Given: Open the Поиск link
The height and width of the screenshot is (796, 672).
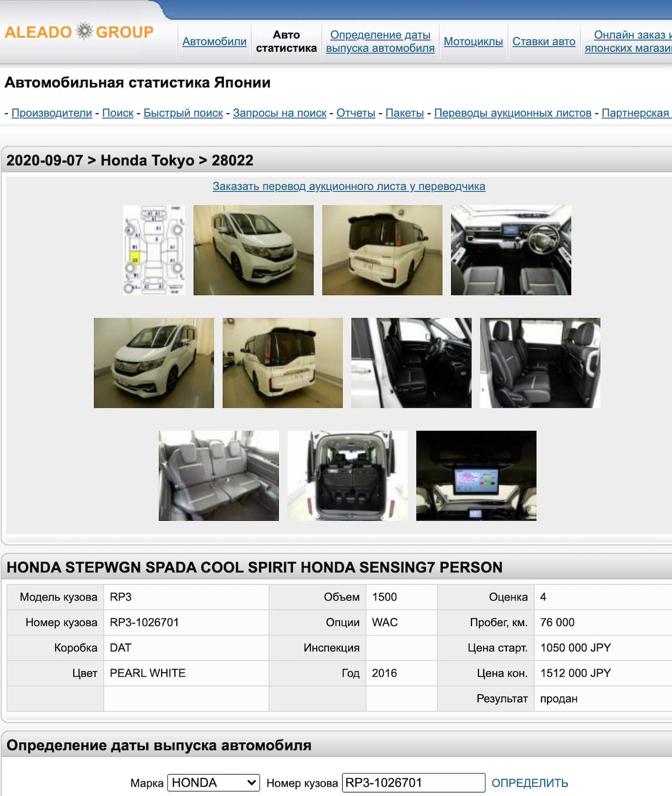Looking at the screenshot, I should (x=118, y=113).
